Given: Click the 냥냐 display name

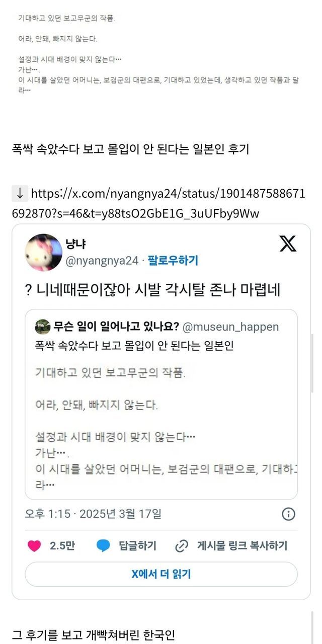Looking at the screenshot, I should (75, 245).
